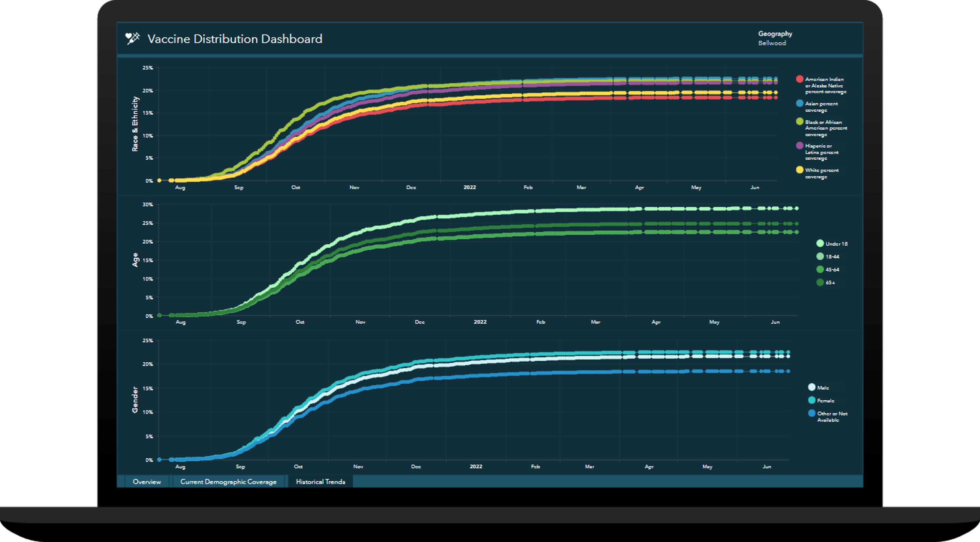Click the Other or Not Available legend dot
Screen dimensions: 980x542
(811, 414)
